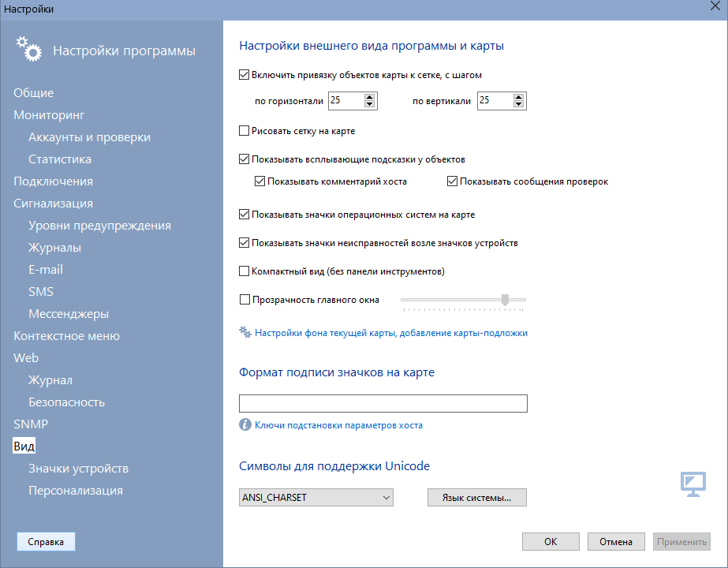Toggle Показывать значки неисправностей возле значков устройств
The image size is (728, 568).
click(245, 243)
